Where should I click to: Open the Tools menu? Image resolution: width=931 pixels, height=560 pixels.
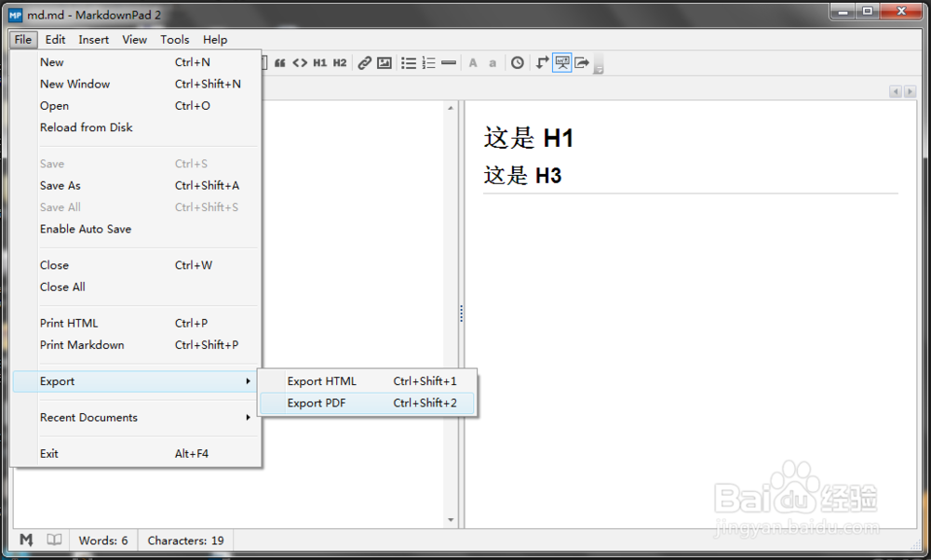(x=175, y=40)
